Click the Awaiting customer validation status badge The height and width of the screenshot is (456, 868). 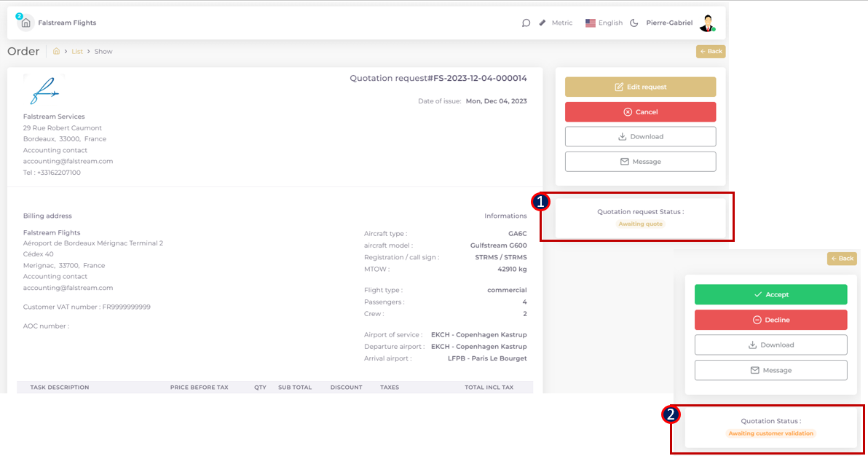[x=771, y=433]
